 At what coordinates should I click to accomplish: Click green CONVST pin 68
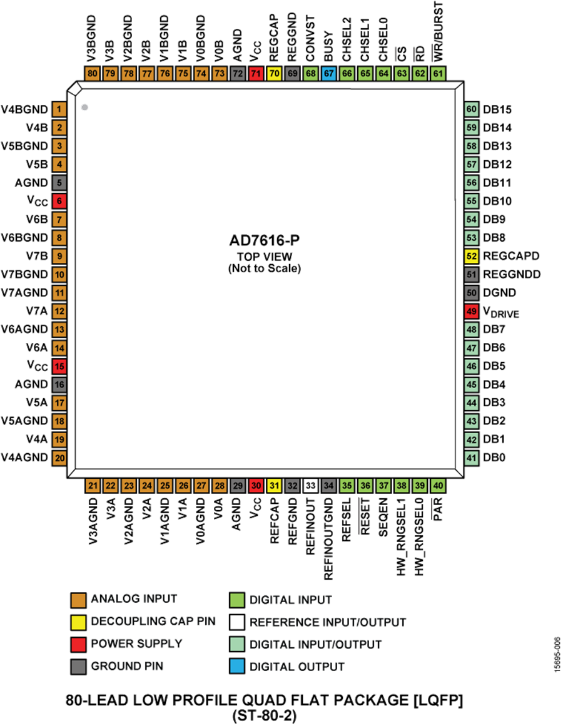[310, 73]
